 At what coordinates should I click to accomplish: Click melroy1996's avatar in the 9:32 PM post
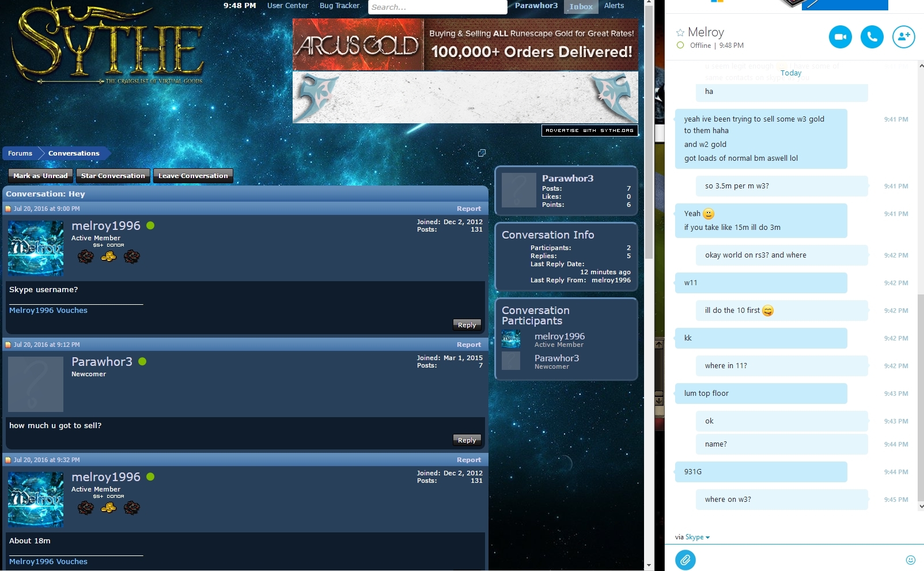pos(36,500)
